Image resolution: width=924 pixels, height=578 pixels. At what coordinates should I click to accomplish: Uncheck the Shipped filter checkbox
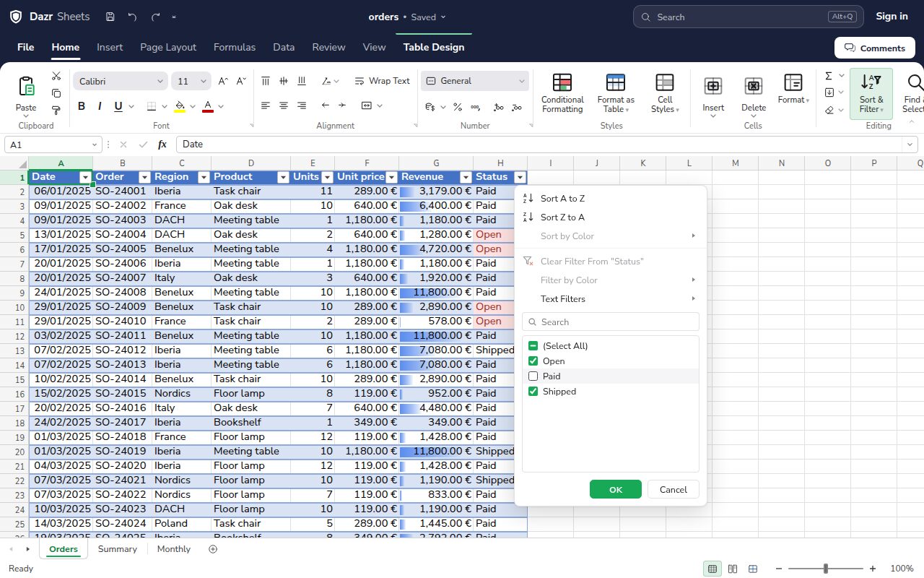pos(533,392)
